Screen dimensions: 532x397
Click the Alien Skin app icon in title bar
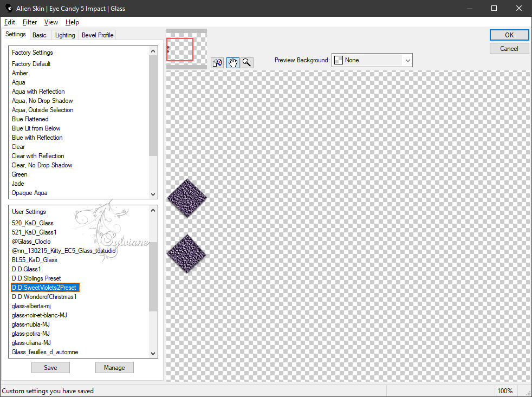coord(8,9)
